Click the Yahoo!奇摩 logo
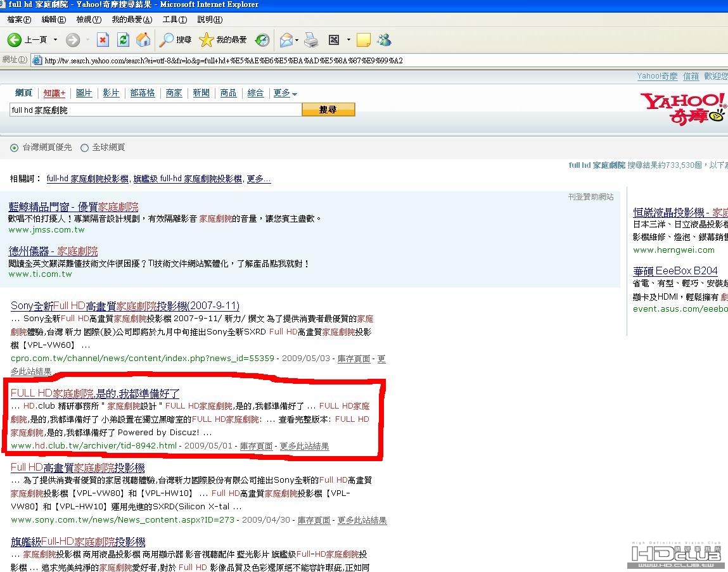The height and width of the screenshot is (572, 728). 684,109
